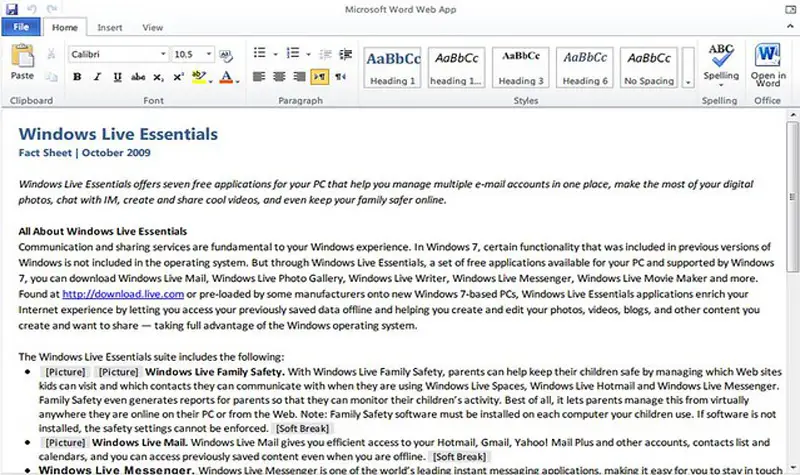Click the bold 'Windows Live Family Safety.' text
Screen dimensions: 800x475
tap(215, 372)
